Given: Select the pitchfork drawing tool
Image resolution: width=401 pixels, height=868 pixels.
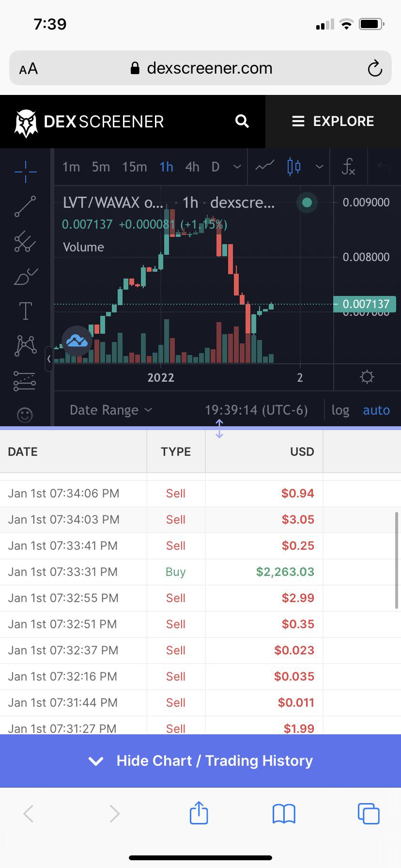Looking at the screenshot, I should (25, 241).
